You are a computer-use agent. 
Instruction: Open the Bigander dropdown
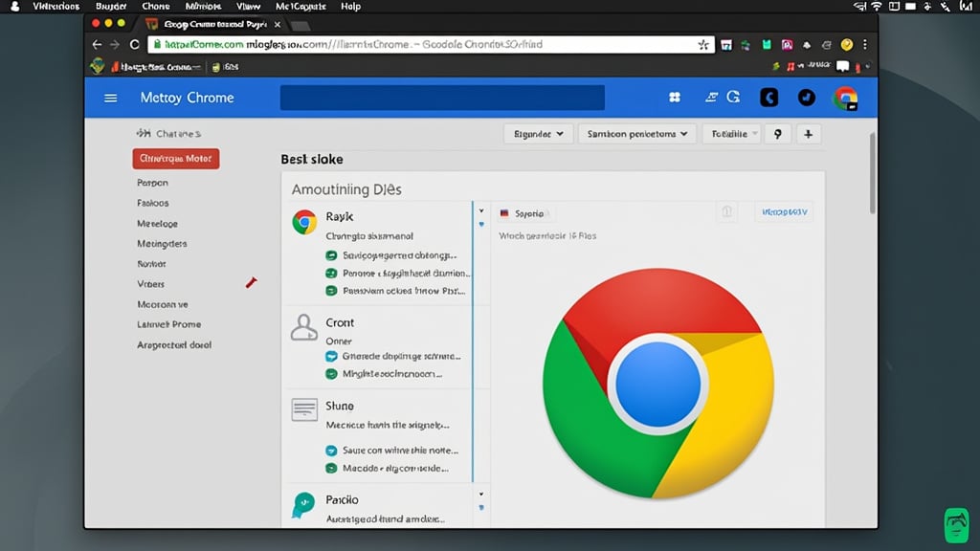538,134
